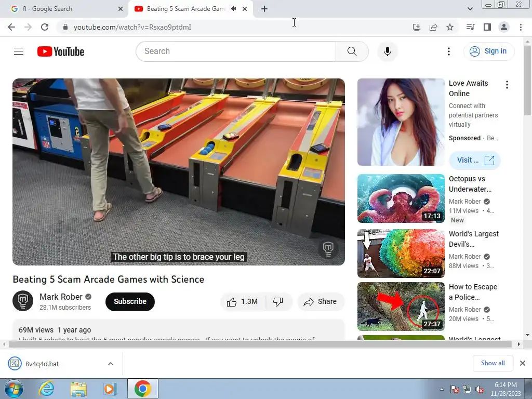This screenshot has height=399, width=532.
Task: Click the Visit button on the ad
Action: pyautogui.click(x=475, y=160)
